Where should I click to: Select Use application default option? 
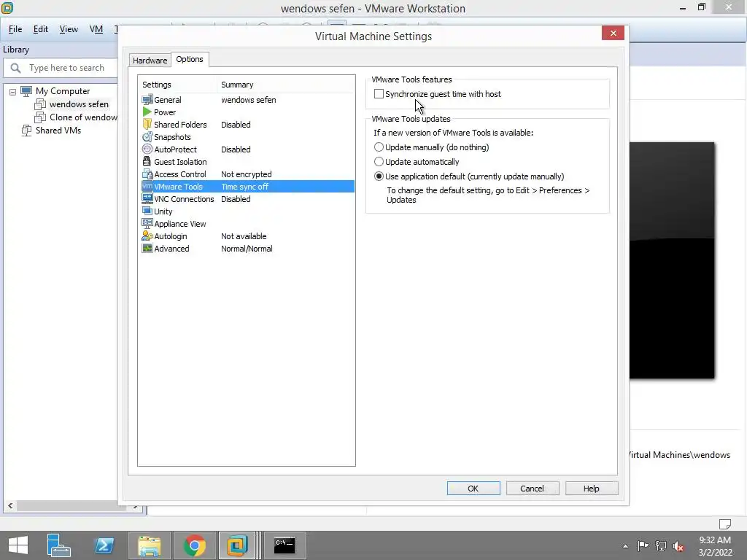pyautogui.click(x=379, y=176)
